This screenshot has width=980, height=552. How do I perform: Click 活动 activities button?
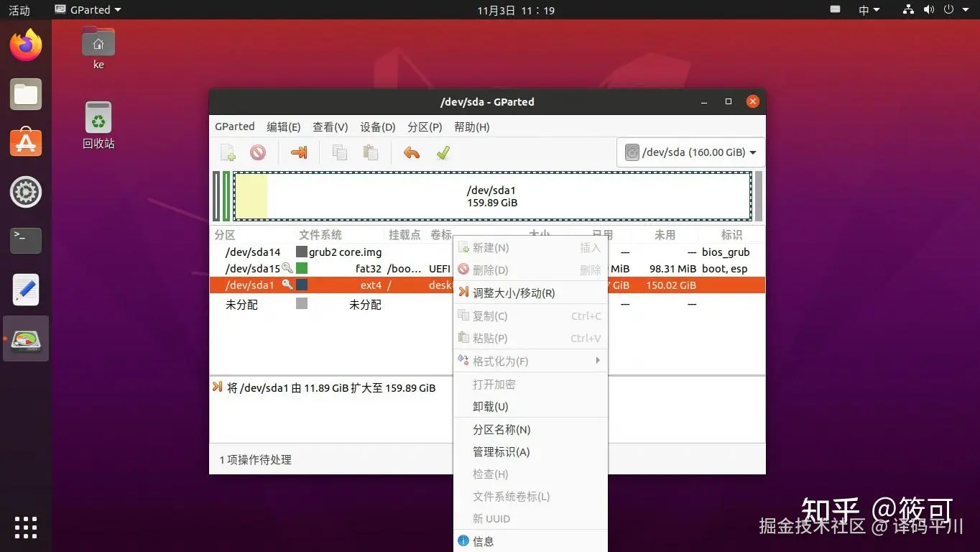click(x=19, y=10)
